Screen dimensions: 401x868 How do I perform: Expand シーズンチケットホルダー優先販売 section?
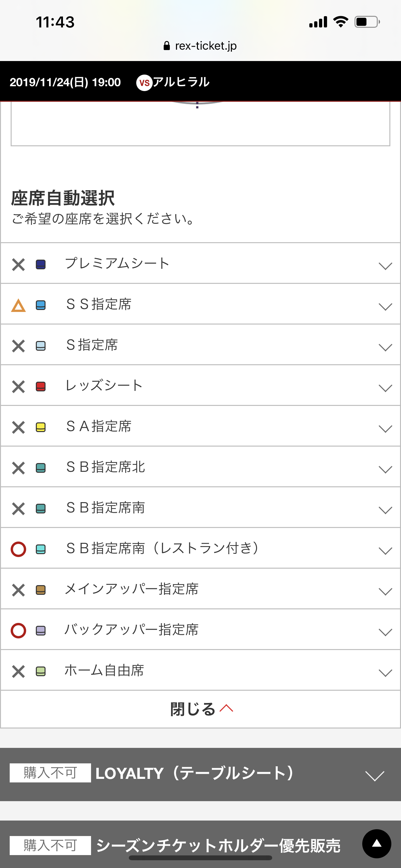point(218,845)
